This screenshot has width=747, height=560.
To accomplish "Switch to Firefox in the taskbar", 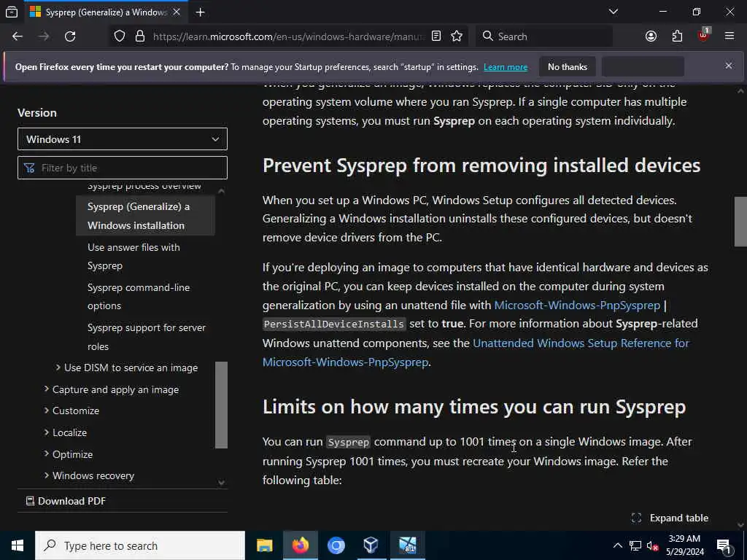I will pyautogui.click(x=301, y=545).
